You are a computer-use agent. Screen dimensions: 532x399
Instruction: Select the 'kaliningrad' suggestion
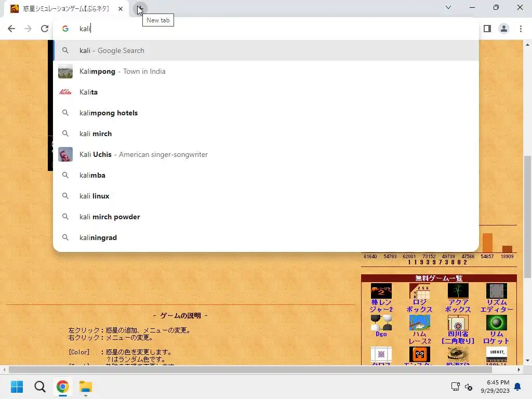[x=266, y=237]
